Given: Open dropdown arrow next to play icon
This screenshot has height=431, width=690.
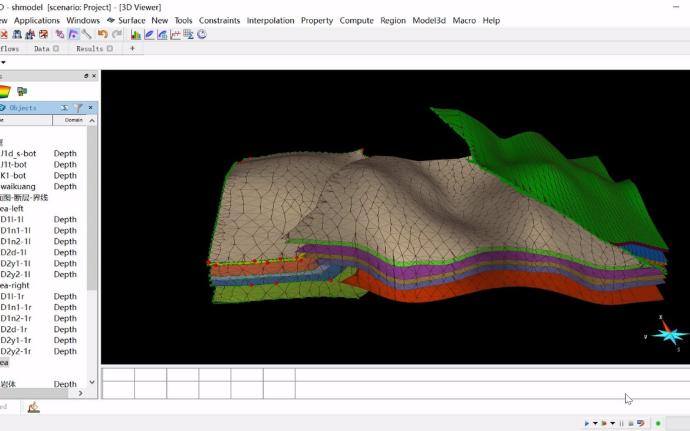Looking at the screenshot, I should click(x=595, y=424).
